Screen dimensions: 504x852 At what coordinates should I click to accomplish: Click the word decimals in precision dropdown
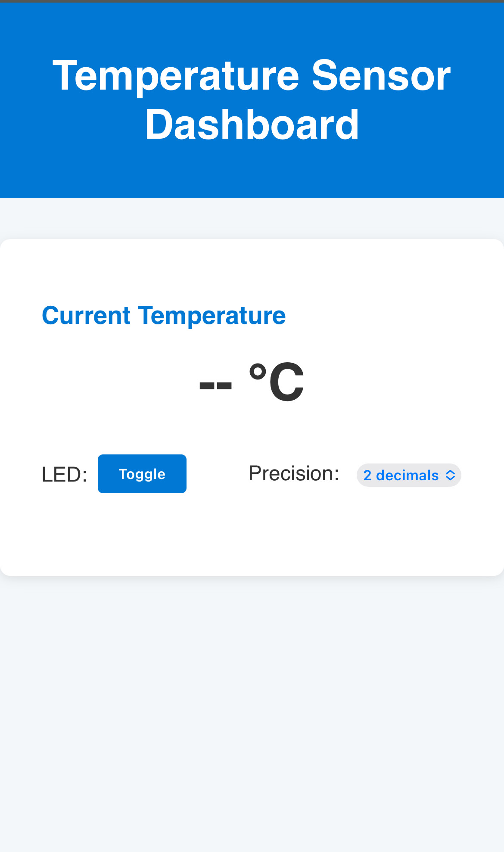(x=407, y=475)
